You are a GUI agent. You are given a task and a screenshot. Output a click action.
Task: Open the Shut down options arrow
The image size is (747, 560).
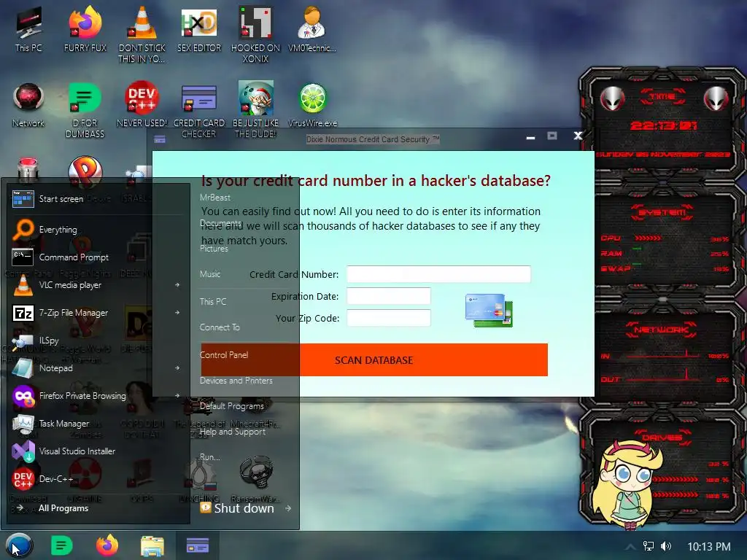[288, 508]
